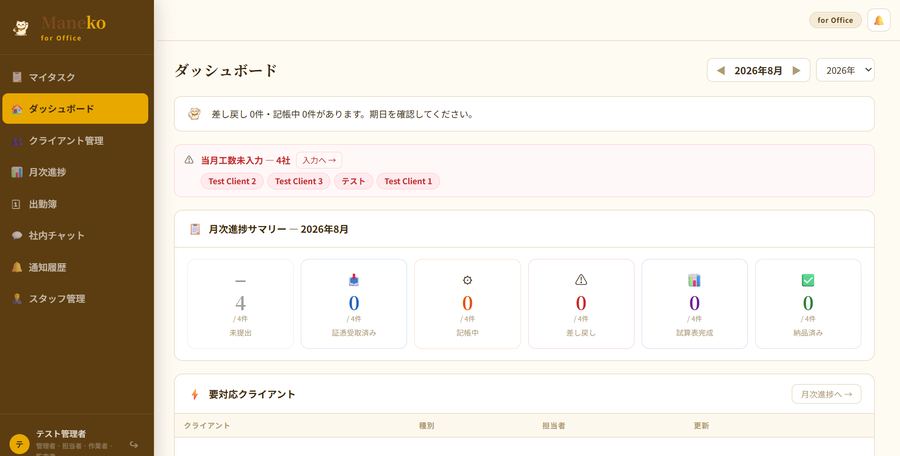Click the 通知履歴 bell icon in sidebar
The width and height of the screenshot is (900, 456).
(17, 267)
